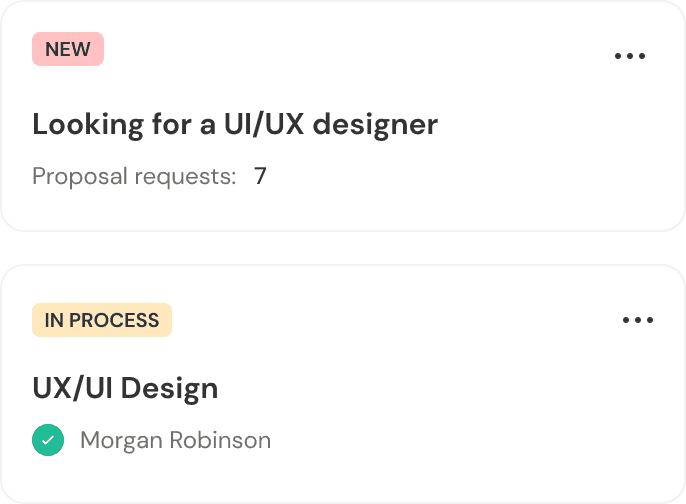The image size is (686, 504).
Task: Click the word "requests:" in the first card
Action: (186, 177)
